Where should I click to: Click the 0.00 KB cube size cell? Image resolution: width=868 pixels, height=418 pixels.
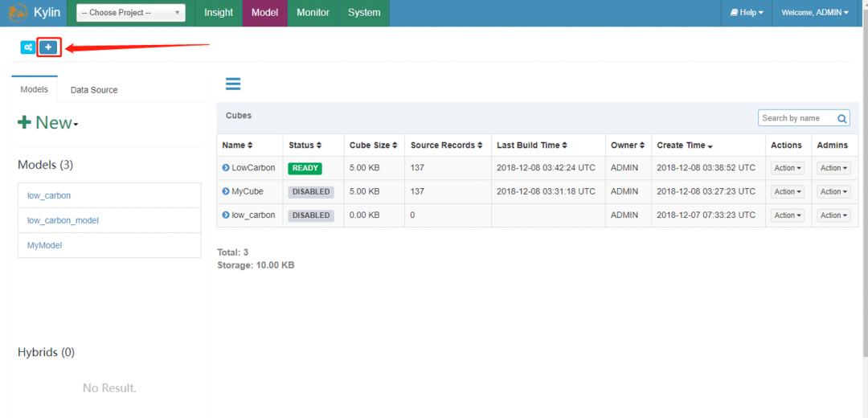pyautogui.click(x=364, y=215)
